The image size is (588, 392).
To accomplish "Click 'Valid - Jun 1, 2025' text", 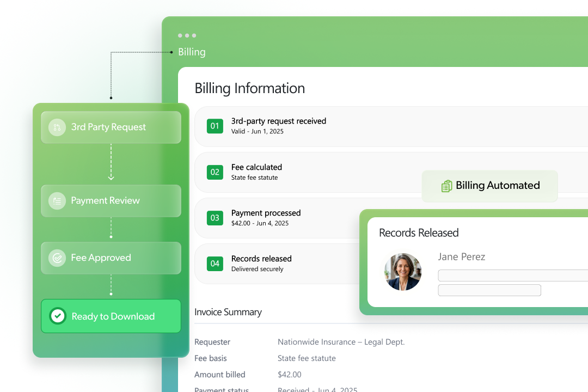I will [257, 132].
